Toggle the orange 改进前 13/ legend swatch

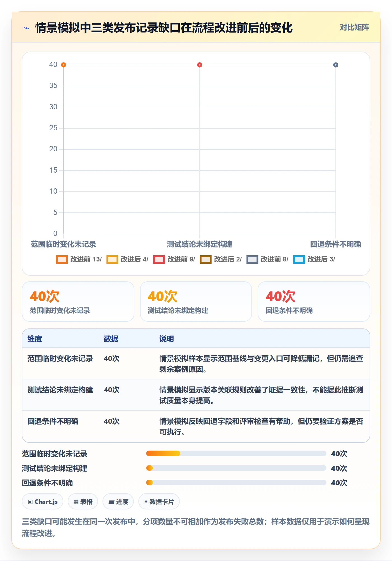(x=62, y=259)
